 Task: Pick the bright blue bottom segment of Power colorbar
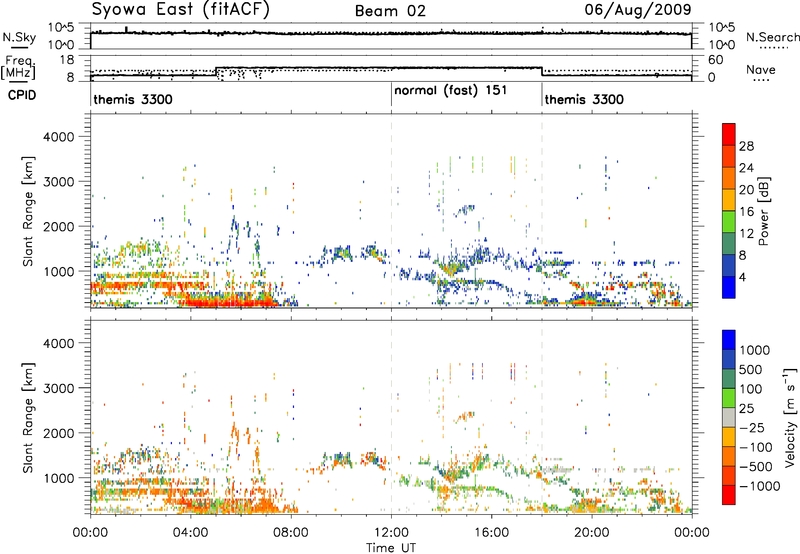[x=729, y=288]
